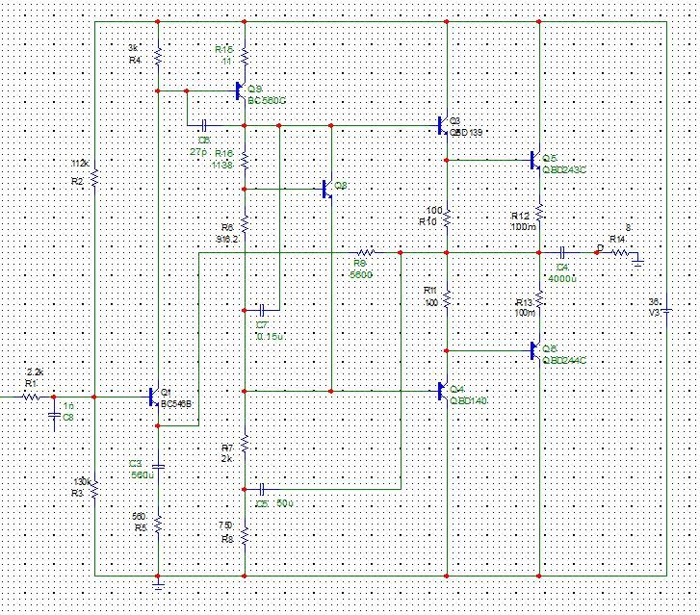Select the R14 load resistor
This screenshot has height=615, width=700.
point(620,253)
